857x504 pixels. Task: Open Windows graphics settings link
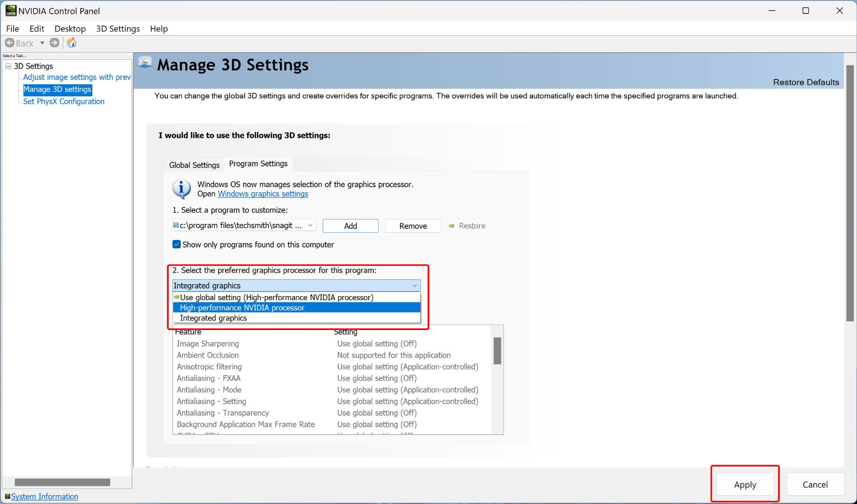click(263, 193)
